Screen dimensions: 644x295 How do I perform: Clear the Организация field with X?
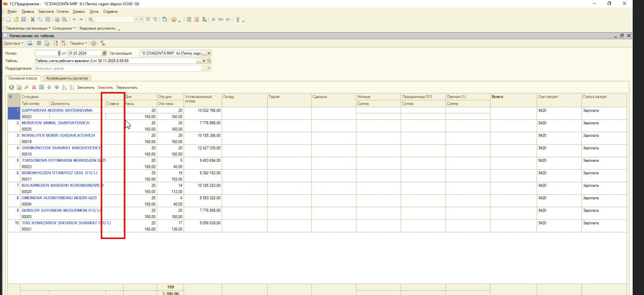(209, 53)
